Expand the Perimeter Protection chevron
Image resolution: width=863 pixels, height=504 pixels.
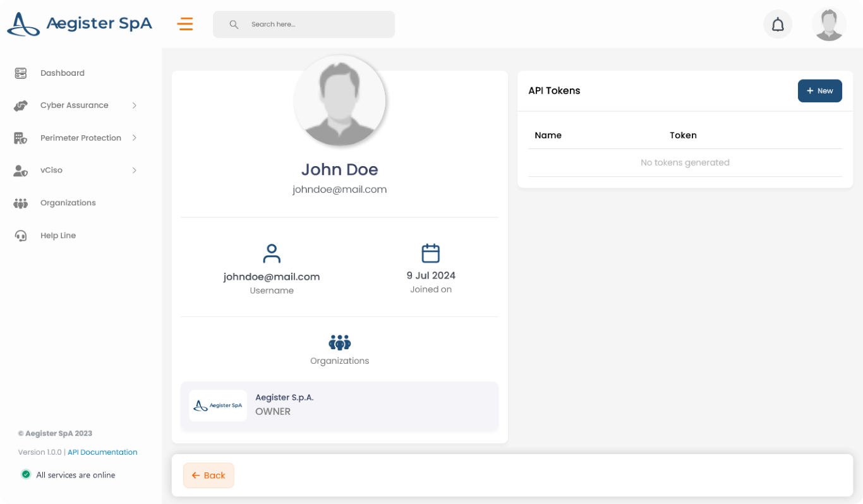[135, 138]
